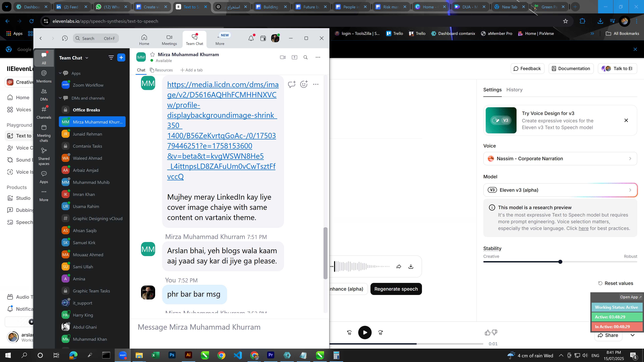Give thumbs up to generated speech
This screenshot has width=644, height=362.
point(487,333)
